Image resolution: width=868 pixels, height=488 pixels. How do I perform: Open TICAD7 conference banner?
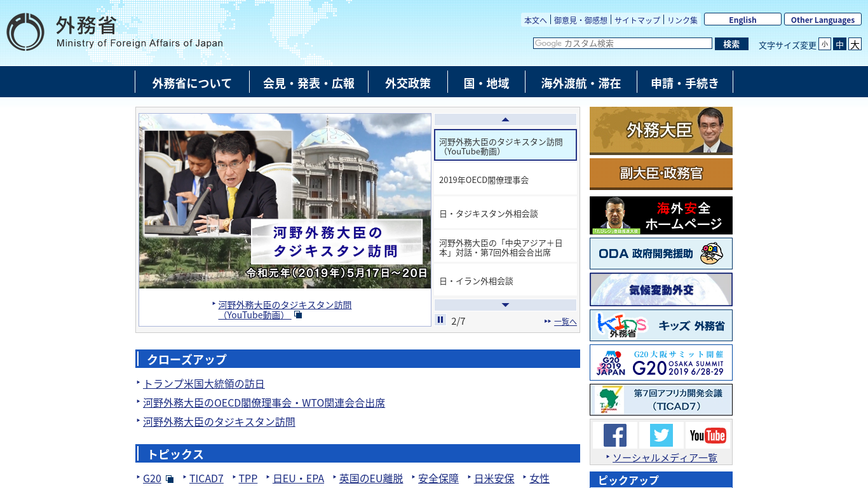661,400
